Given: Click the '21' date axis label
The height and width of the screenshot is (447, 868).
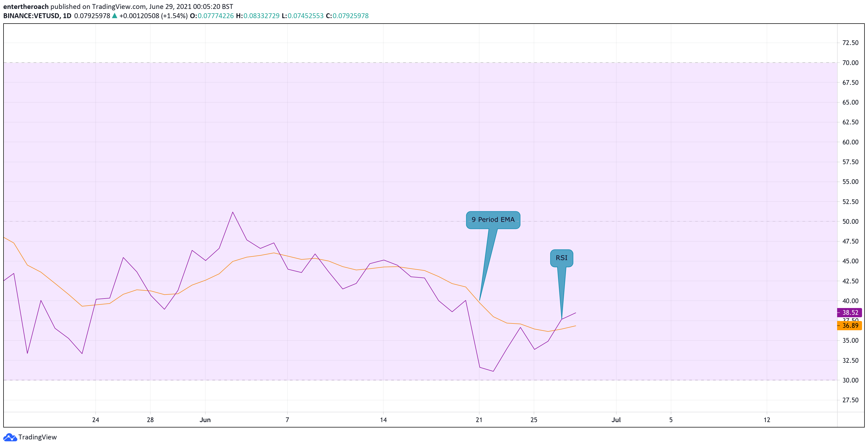Looking at the screenshot, I should (479, 420).
